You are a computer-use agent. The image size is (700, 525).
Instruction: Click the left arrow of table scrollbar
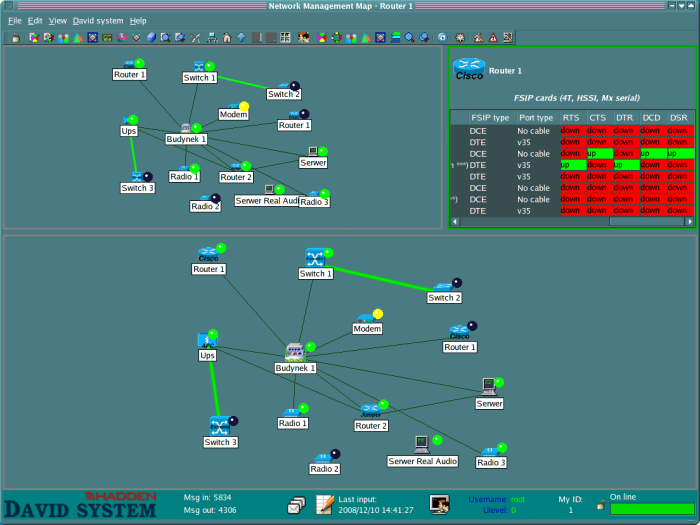pos(455,221)
